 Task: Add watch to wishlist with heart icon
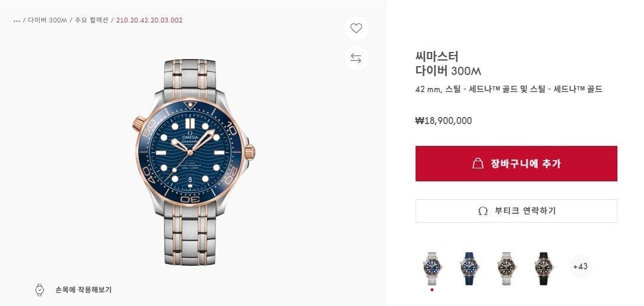pyautogui.click(x=356, y=28)
